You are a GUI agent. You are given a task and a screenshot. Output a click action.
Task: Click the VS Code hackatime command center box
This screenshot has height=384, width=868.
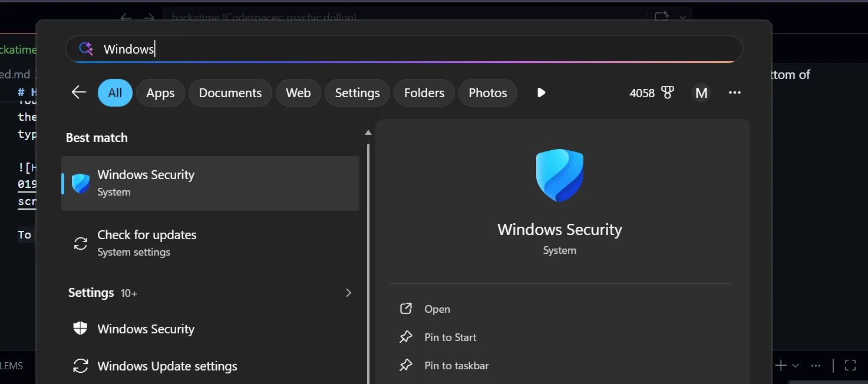tap(404, 17)
